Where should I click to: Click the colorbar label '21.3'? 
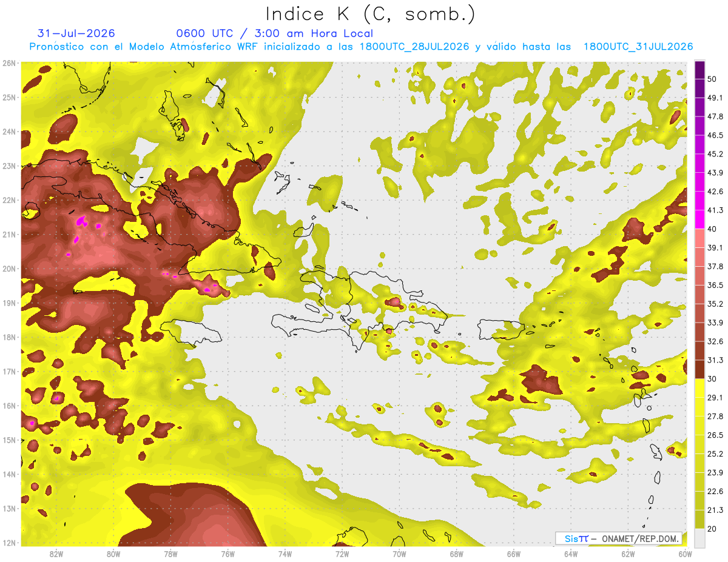(x=715, y=510)
